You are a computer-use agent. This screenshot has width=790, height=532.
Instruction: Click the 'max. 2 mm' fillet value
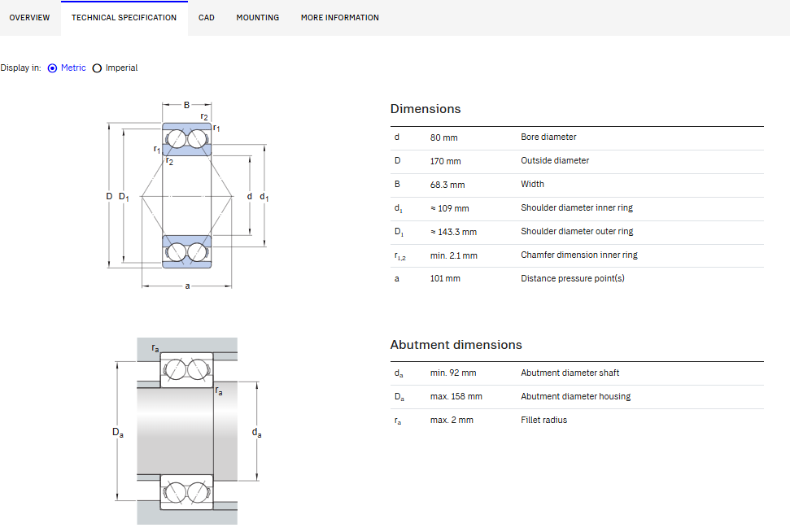(452, 421)
